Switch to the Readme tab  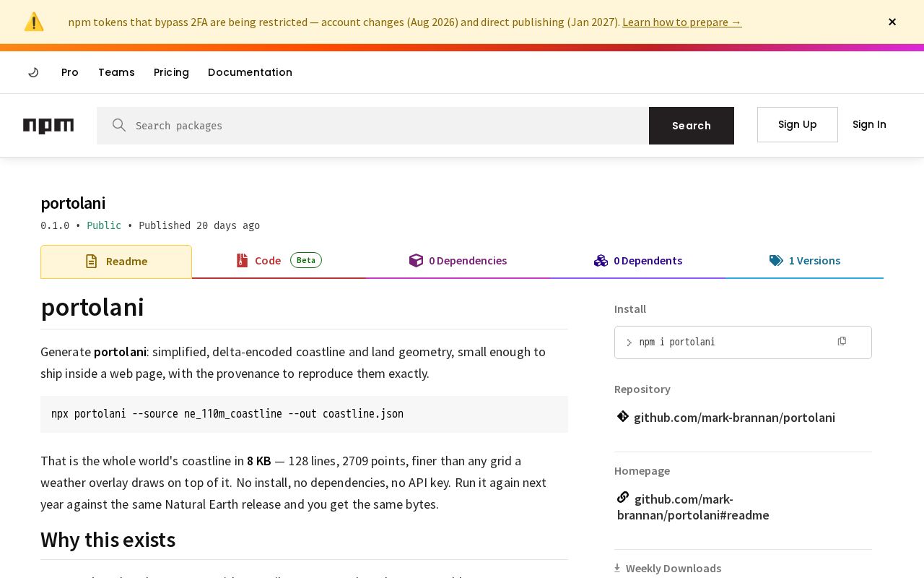[116, 262]
